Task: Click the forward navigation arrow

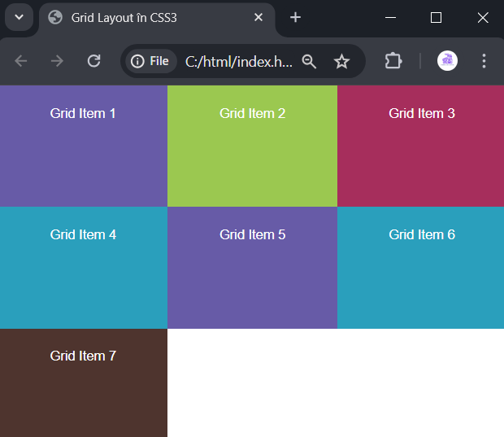Action: coord(57,61)
